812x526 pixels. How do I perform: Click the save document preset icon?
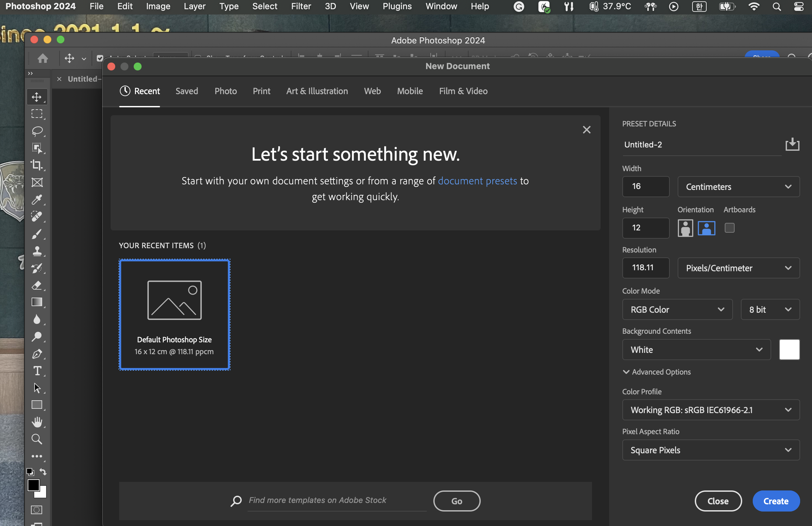[792, 145]
